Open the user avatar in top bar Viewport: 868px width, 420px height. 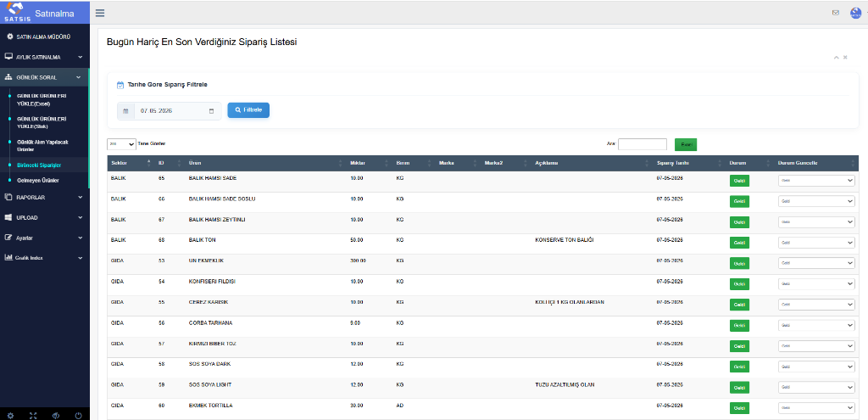click(856, 13)
